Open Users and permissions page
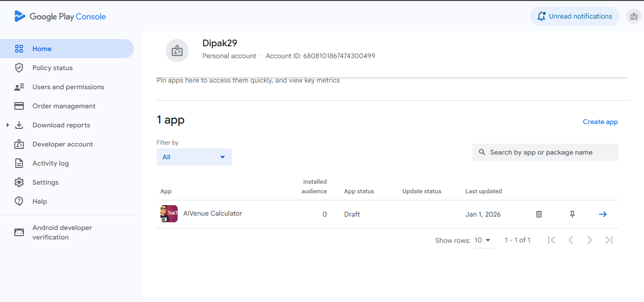Screen dimensions: 644x302 [68, 87]
